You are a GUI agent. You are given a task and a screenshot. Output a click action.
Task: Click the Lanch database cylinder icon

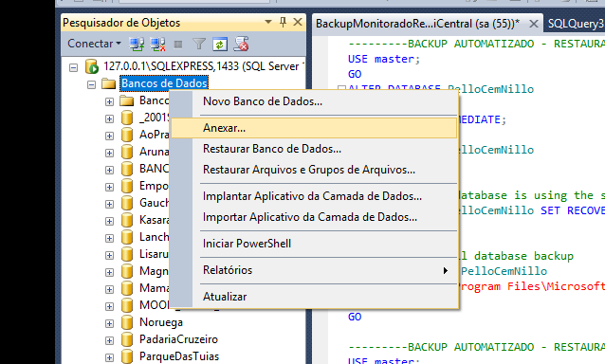(127, 237)
